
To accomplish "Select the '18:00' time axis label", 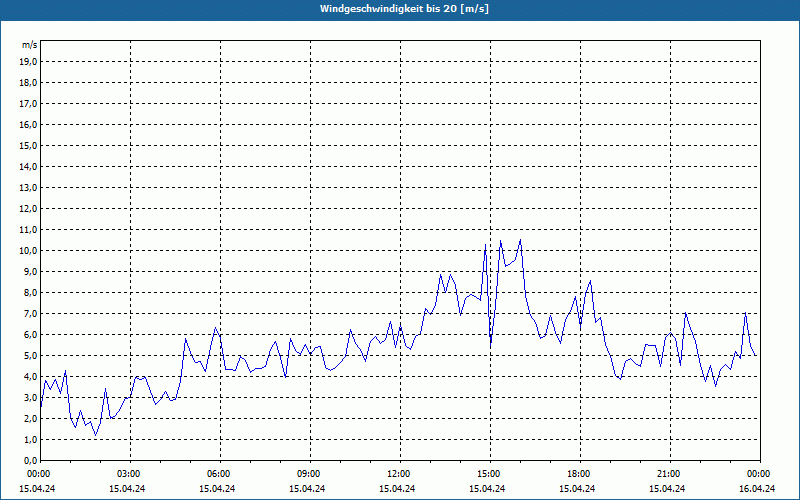I will pos(579,474).
